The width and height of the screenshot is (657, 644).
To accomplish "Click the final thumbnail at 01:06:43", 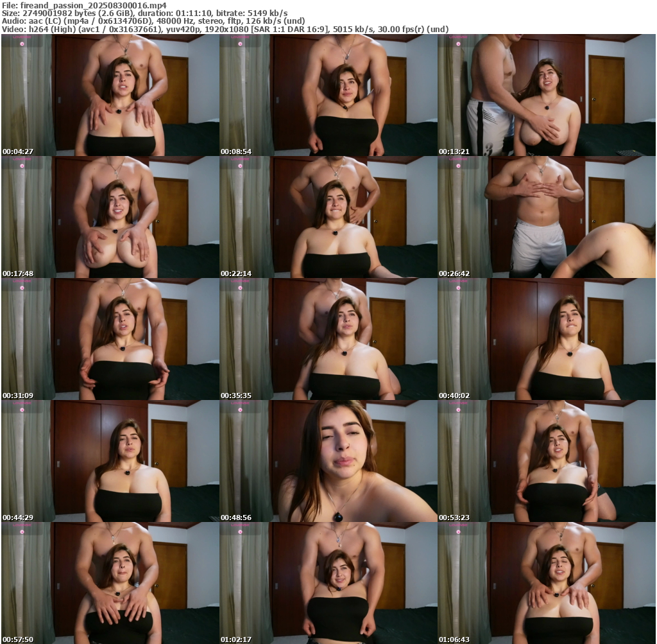I will click(x=547, y=582).
